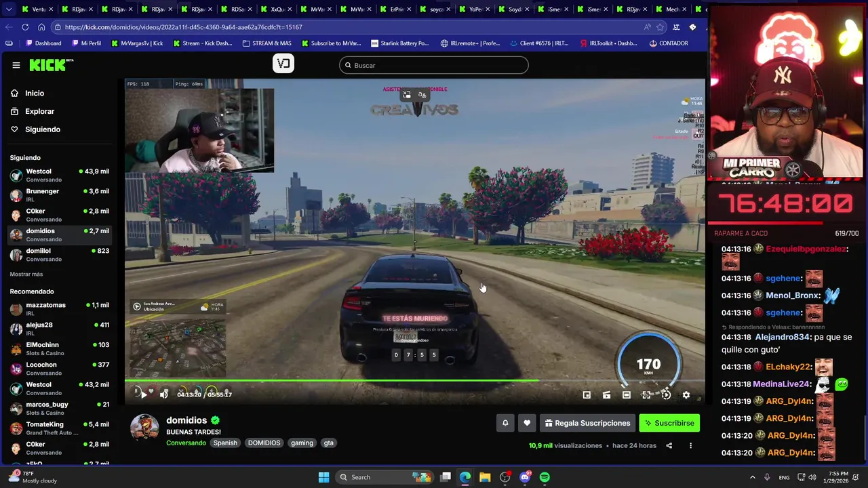The width and height of the screenshot is (868, 488).
Task: Open Spotify from the taskbar
Action: pyautogui.click(x=545, y=477)
